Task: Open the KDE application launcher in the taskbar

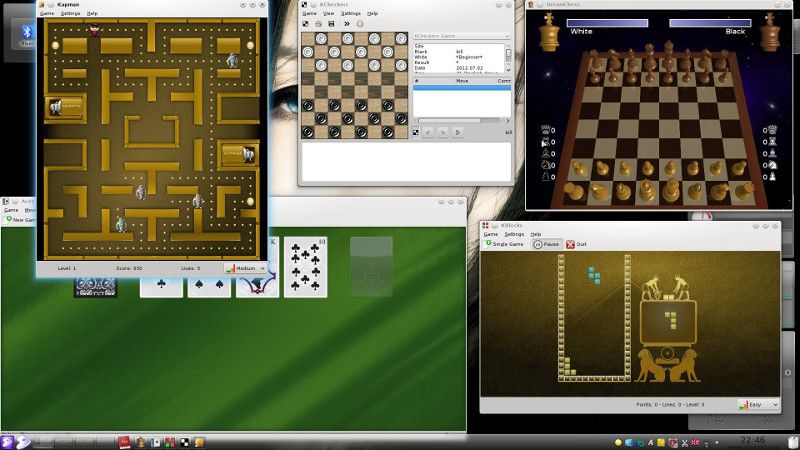Action: 7,442
